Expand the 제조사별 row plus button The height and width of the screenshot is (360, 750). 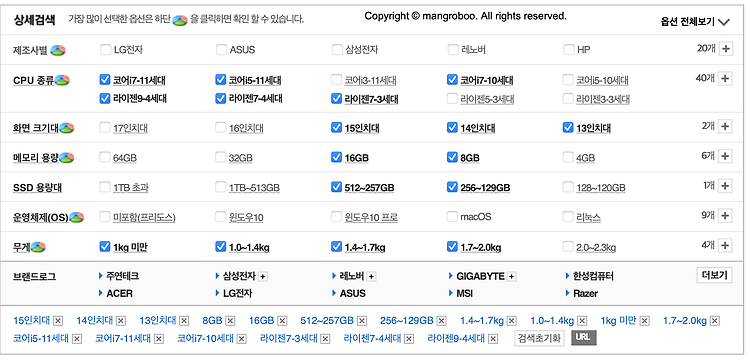pos(726,49)
